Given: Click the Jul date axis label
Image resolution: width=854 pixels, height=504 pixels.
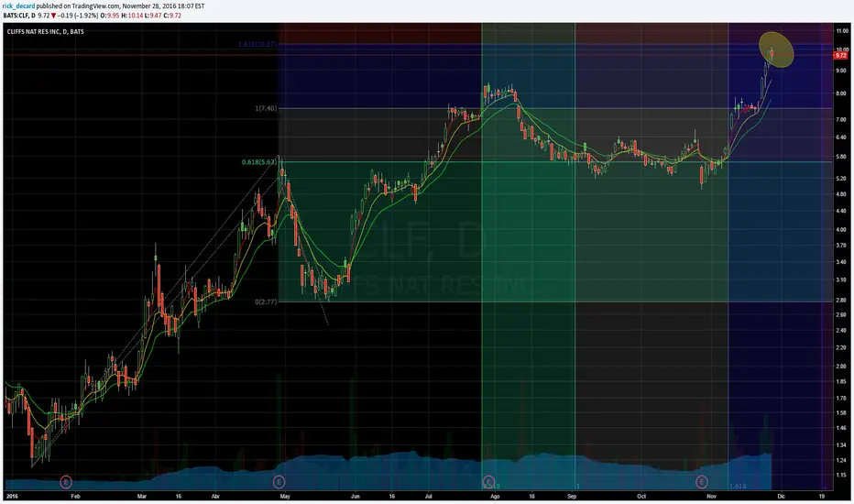Looking at the screenshot, I should coord(429,497).
